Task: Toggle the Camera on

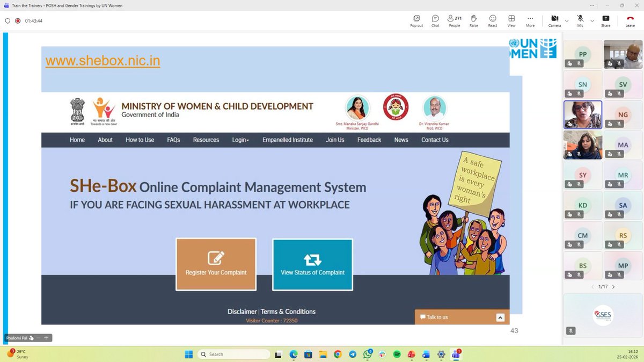Action: click(554, 20)
